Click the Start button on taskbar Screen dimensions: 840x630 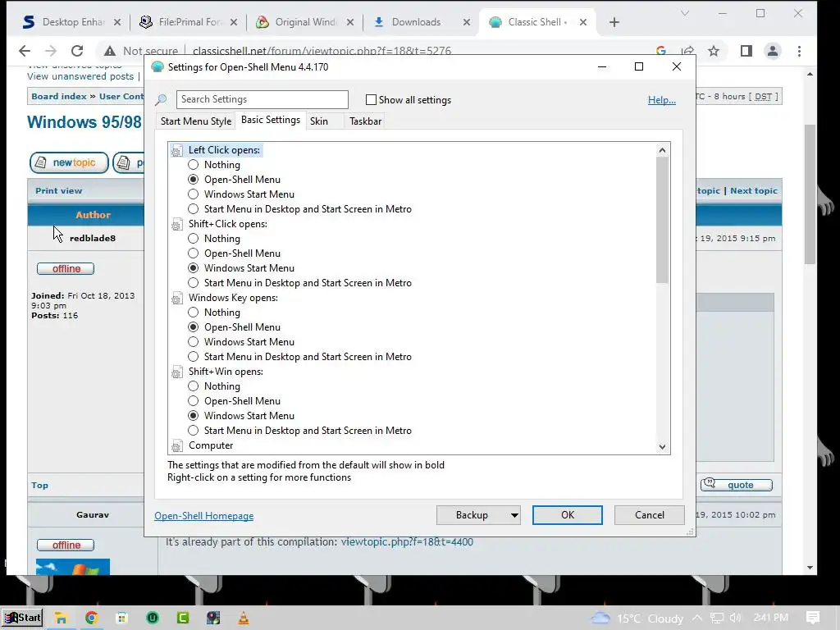[x=22, y=618]
